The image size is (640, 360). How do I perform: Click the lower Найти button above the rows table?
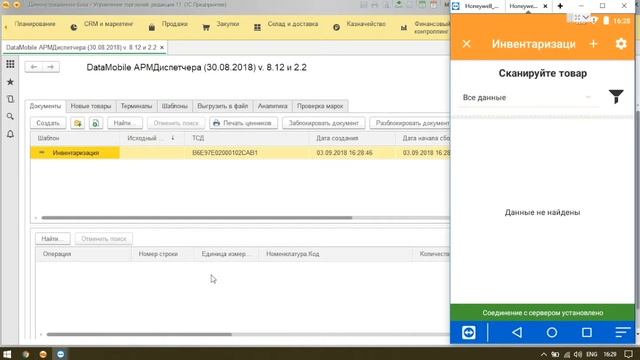click(53, 239)
